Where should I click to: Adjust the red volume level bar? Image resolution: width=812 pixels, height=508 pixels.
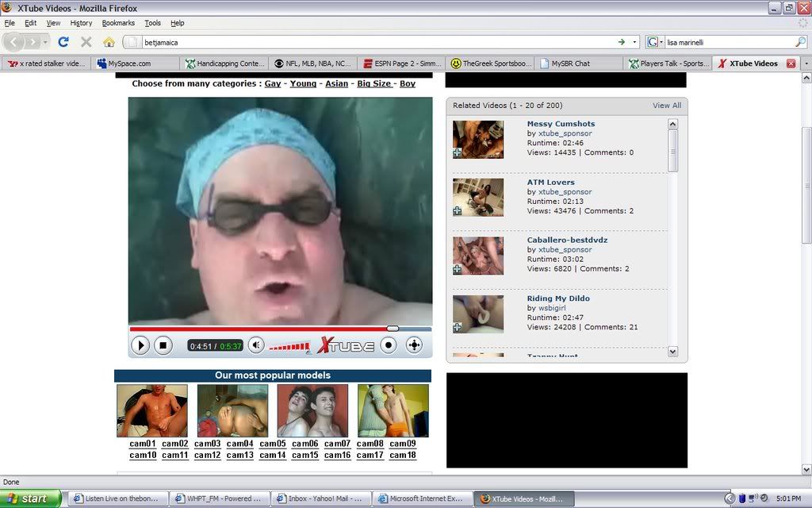pos(289,347)
